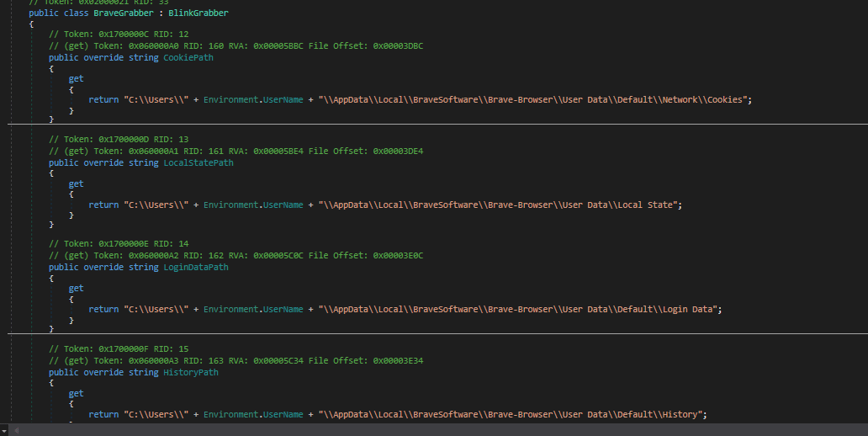Click comment 'Token: 0x1700000F RID: 15'
The image size is (868, 436).
[x=119, y=349]
